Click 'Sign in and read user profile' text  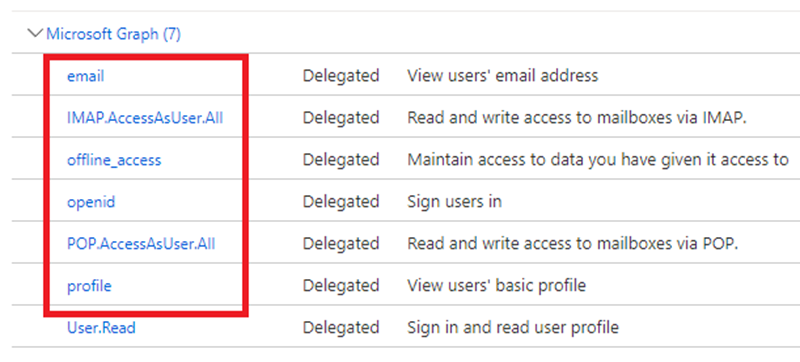click(x=513, y=327)
